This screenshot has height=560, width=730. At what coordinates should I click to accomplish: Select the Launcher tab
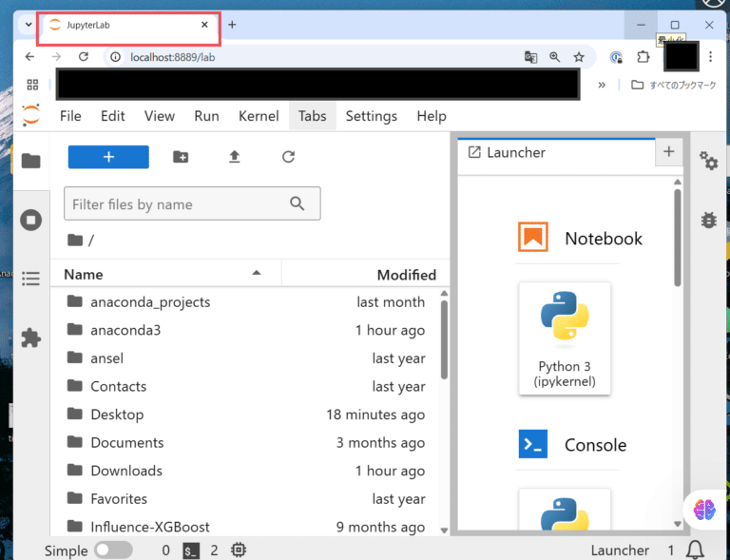click(516, 152)
